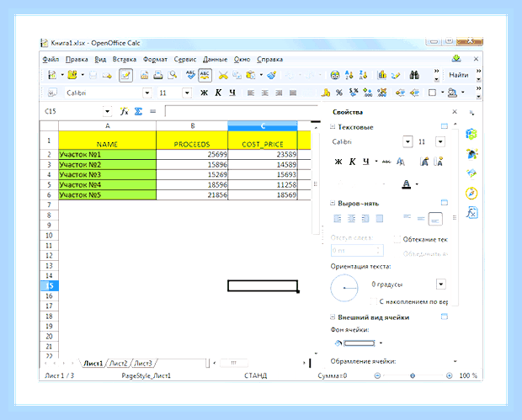Open text orientation degrees dropdown
522x420 pixels.
point(441,284)
